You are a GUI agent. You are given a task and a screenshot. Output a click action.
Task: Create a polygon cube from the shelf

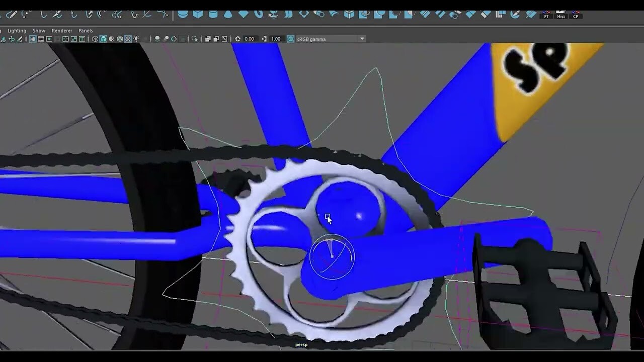[x=197, y=15]
